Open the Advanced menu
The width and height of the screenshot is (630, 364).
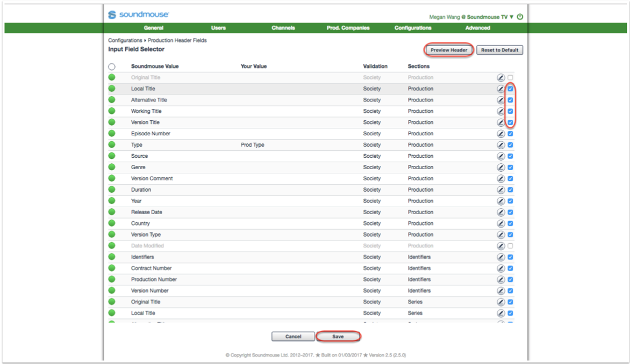point(478,28)
